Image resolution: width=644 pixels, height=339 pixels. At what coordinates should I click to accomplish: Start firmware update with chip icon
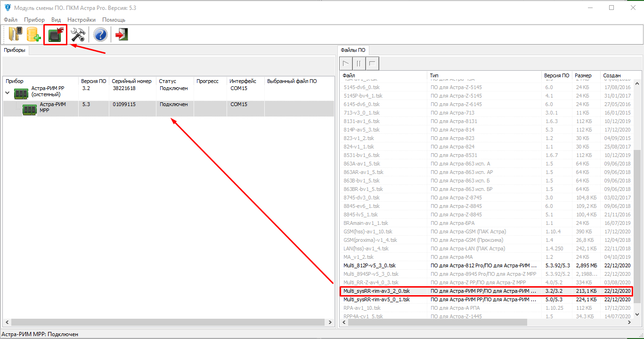tap(56, 35)
